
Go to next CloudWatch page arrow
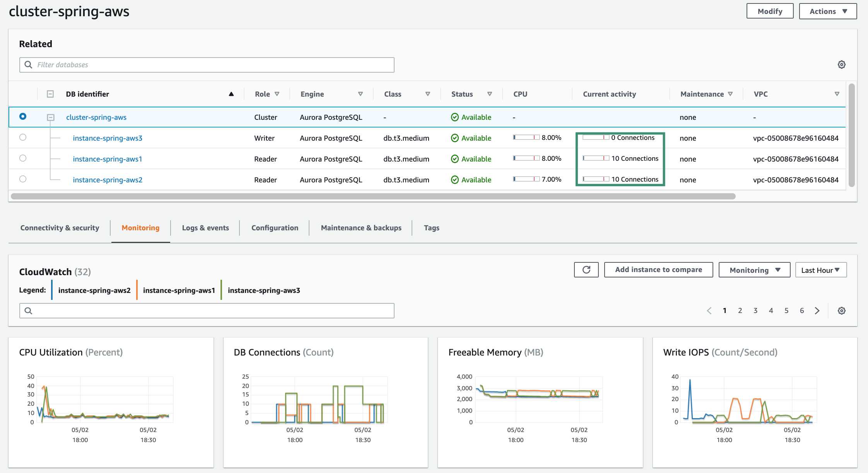817,311
